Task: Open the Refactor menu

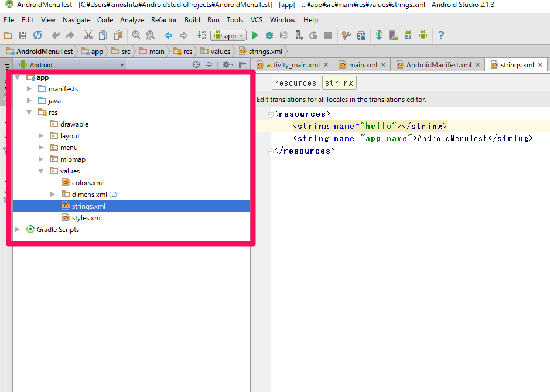Action: (x=163, y=19)
